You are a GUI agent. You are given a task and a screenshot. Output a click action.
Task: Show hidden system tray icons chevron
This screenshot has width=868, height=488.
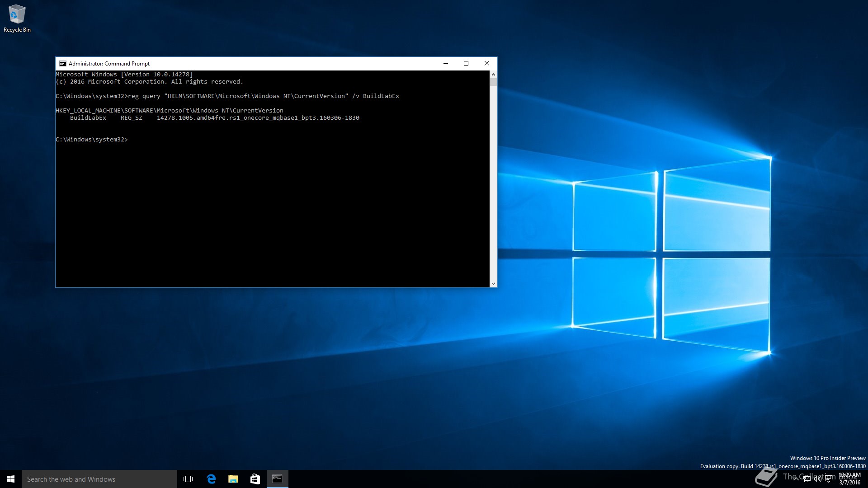tap(796, 479)
